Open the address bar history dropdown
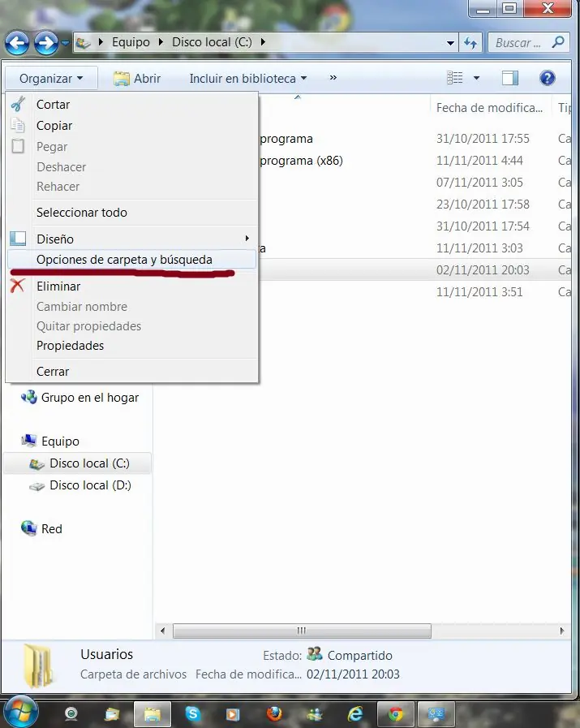Screen dimensions: 580x728 (x=450, y=43)
